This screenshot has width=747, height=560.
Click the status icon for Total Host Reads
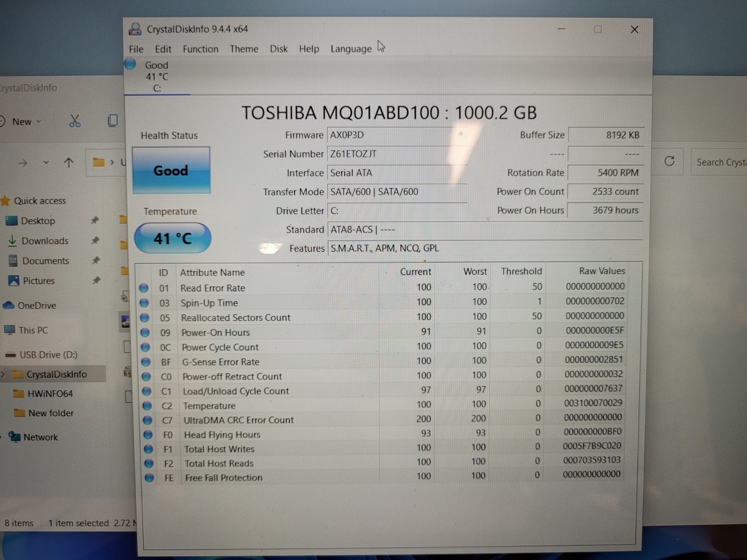(149, 463)
